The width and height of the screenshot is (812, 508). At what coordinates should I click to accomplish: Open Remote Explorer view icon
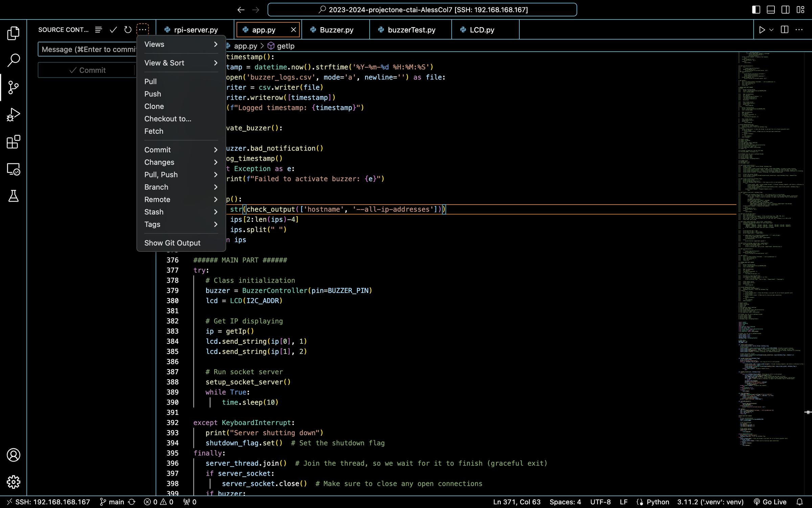(14, 169)
